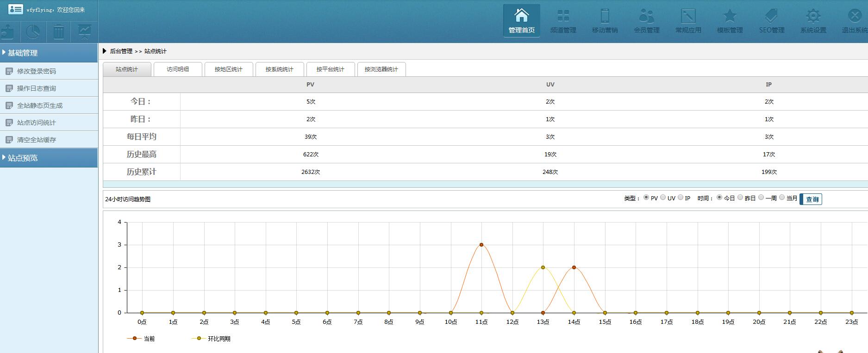Viewport: 868px width, 353px height.
Task: Click the 查询 query button
Action: tap(812, 199)
